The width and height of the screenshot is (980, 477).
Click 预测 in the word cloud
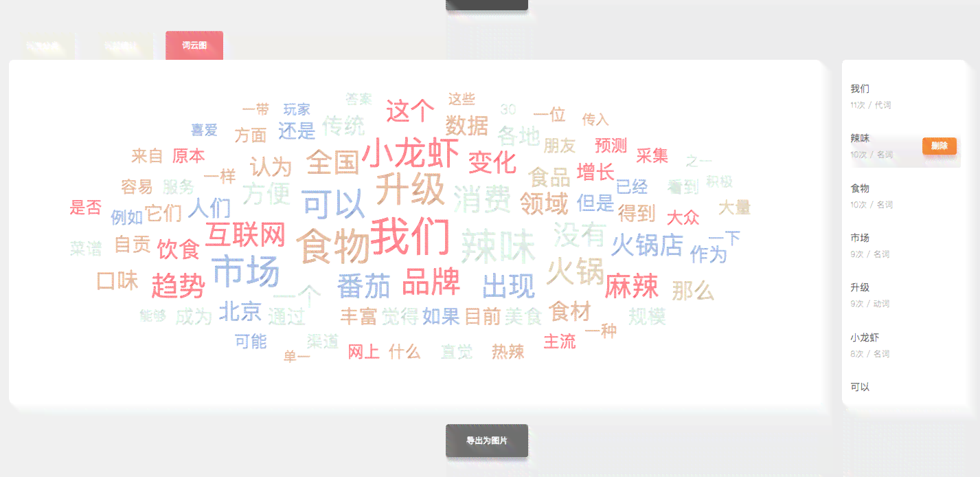coord(611,145)
